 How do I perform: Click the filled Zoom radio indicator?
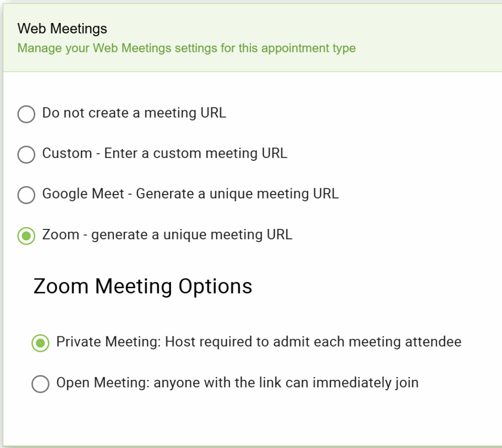click(x=25, y=235)
